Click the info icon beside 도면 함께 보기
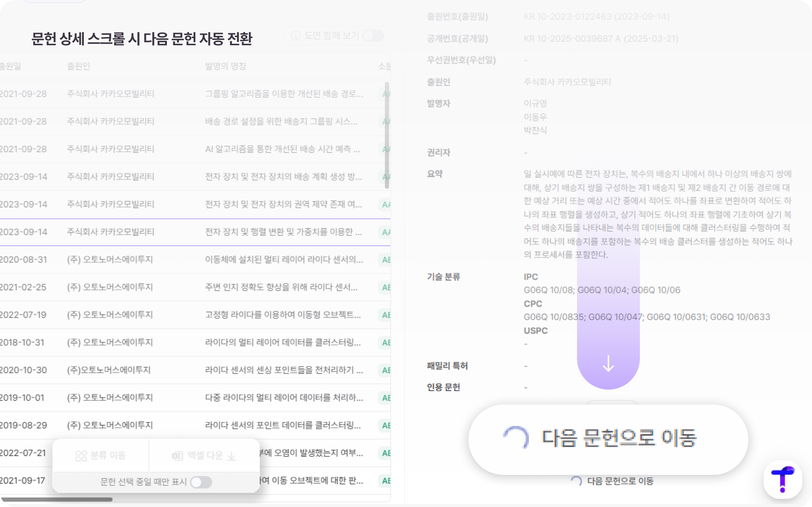The image size is (812, 507). pyautogui.click(x=296, y=36)
